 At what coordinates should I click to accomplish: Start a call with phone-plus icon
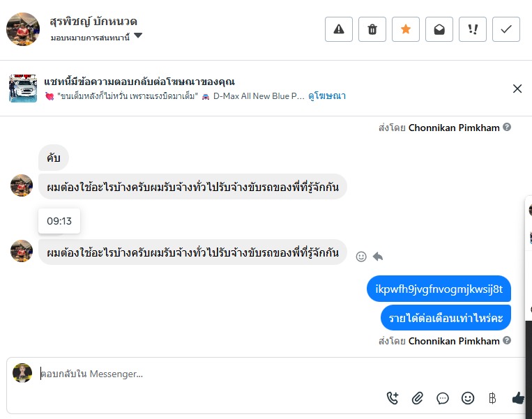(393, 398)
